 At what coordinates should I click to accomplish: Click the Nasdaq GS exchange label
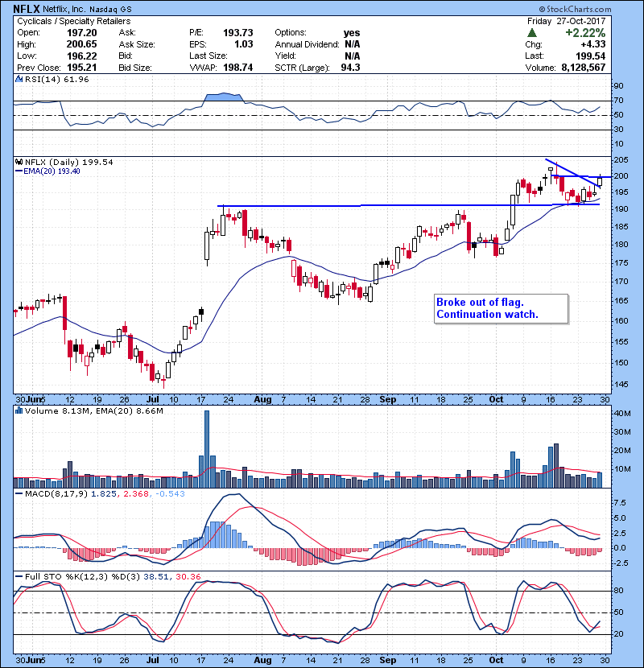point(110,9)
